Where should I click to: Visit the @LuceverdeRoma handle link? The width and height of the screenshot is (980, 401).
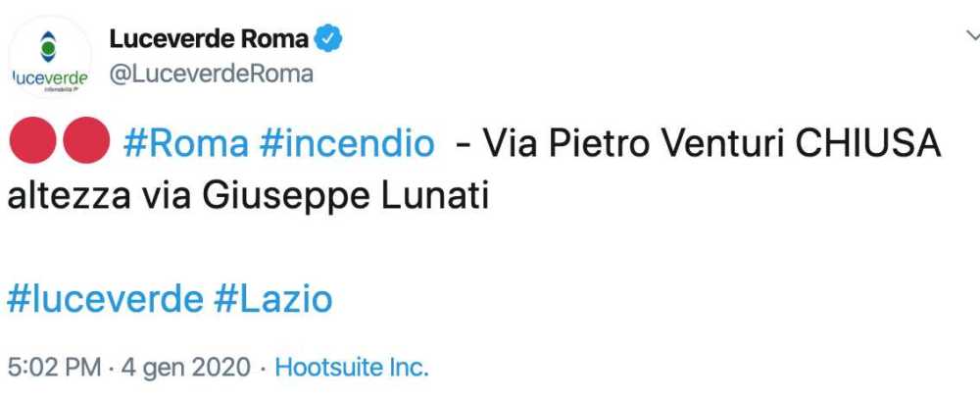coord(211,74)
